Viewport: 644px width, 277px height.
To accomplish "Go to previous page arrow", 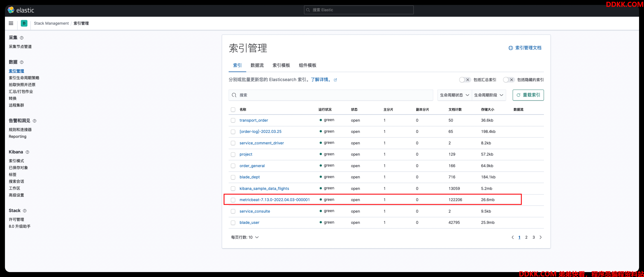I will 513,237.
